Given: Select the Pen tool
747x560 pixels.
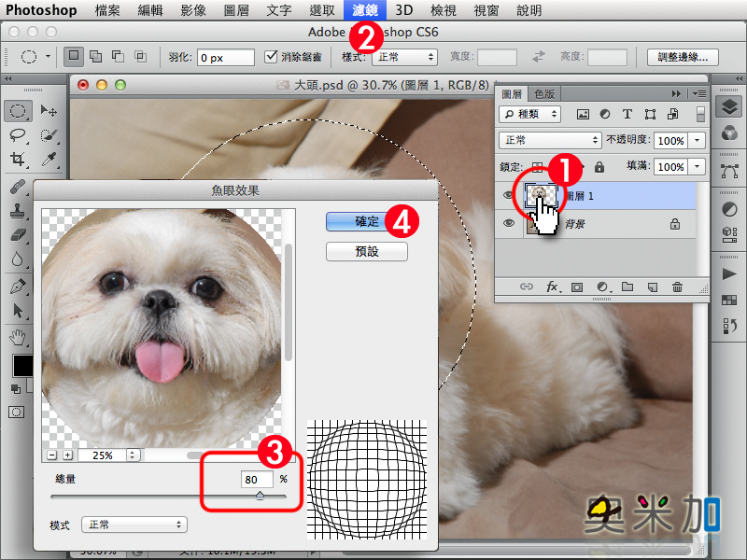Looking at the screenshot, I should coord(18,287).
